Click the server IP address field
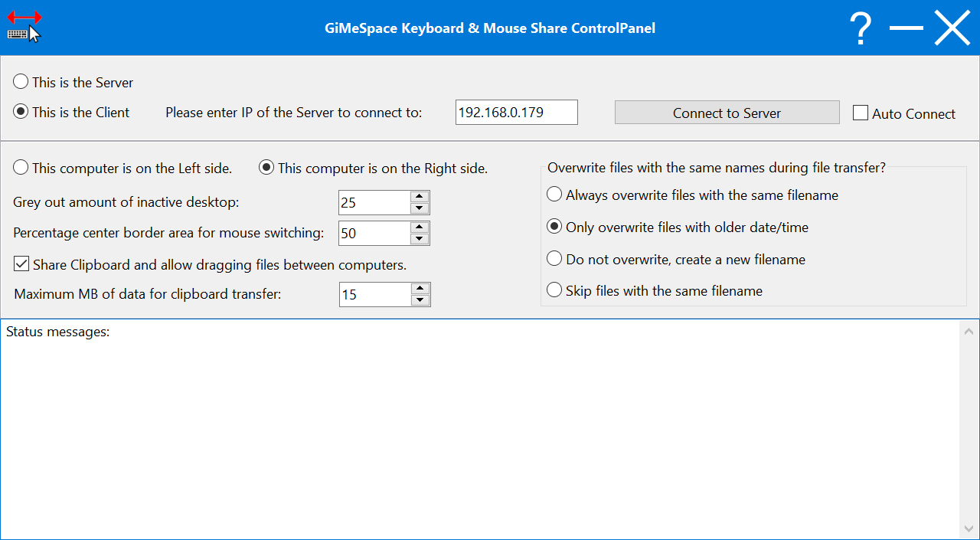 [x=517, y=113]
